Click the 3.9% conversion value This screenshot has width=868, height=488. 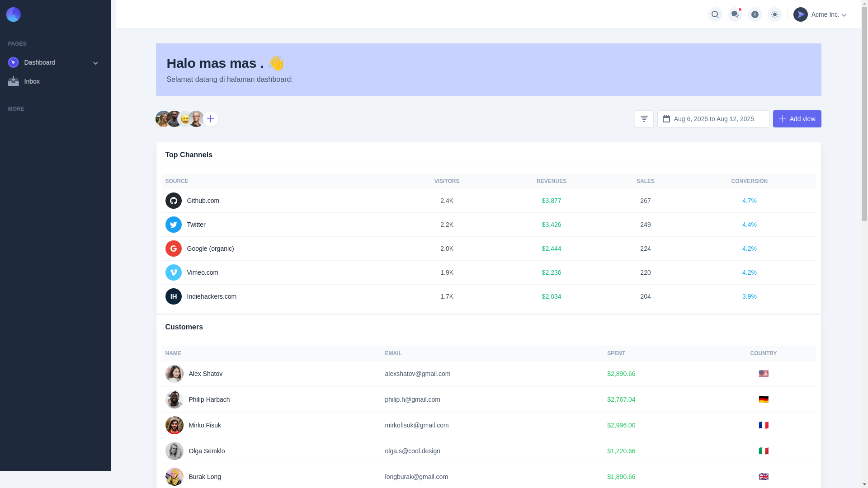tap(749, 296)
